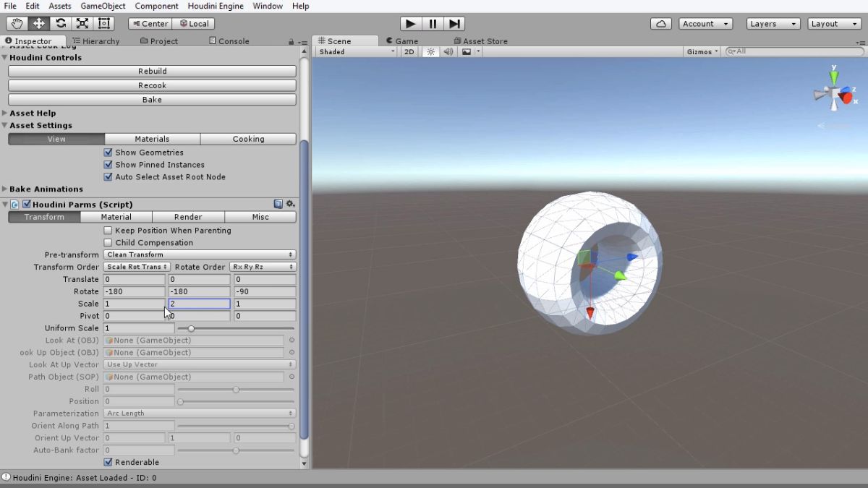Switch to Cooking asset settings
The image size is (868, 488).
tap(248, 139)
